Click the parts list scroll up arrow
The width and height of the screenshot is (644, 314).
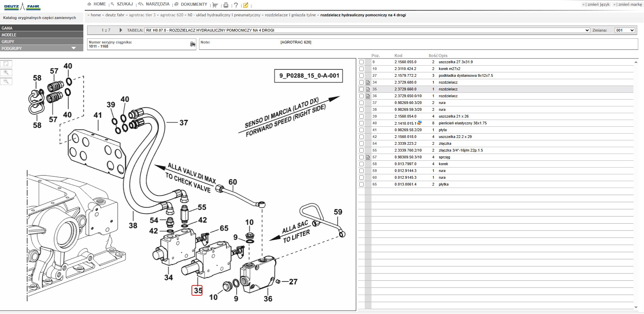pyautogui.click(x=636, y=62)
